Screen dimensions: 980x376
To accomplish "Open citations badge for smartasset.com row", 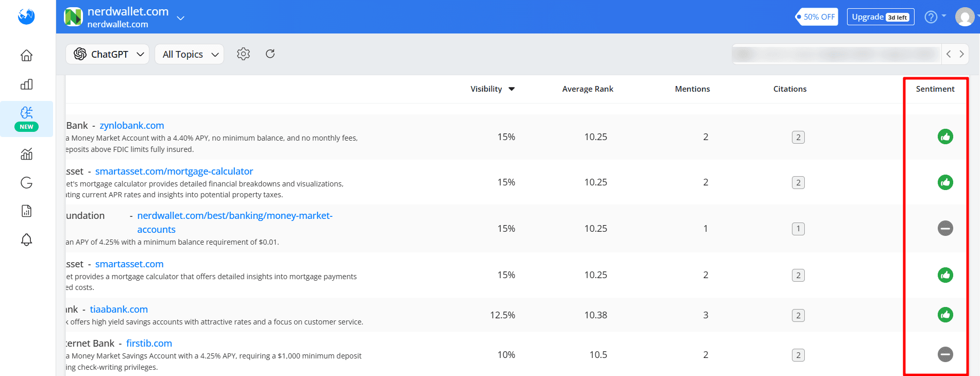I will click(798, 275).
